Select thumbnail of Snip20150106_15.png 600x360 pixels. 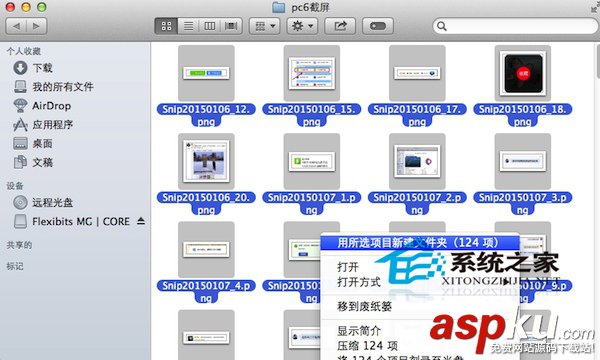pyautogui.click(x=312, y=73)
